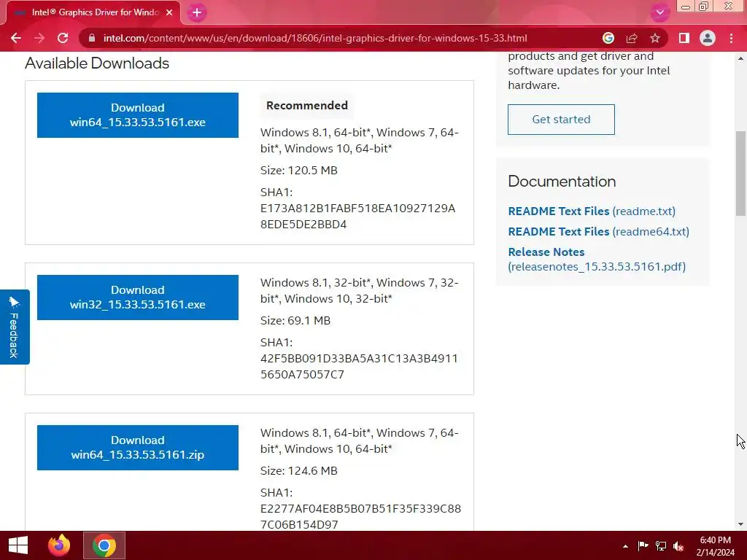This screenshot has height=560, width=747.
Task: Share this page icon
Action: tap(632, 38)
